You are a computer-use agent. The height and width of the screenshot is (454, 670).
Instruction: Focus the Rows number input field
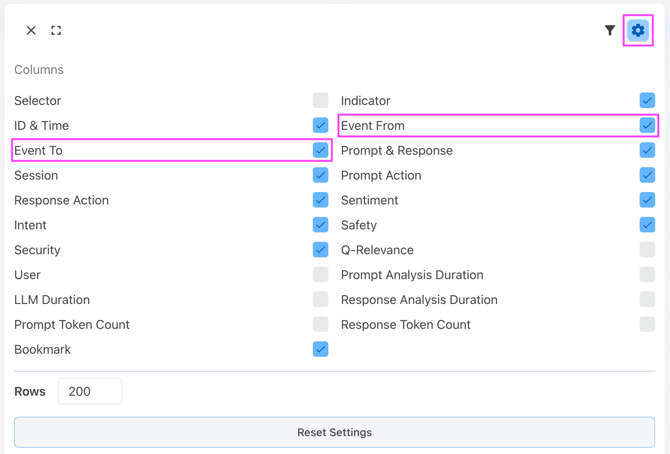click(90, 391)
